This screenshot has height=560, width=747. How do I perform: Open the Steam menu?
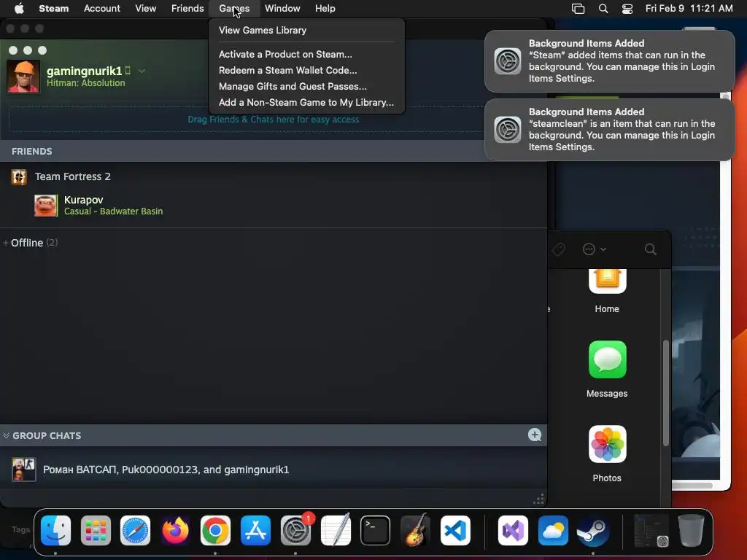click(54, 8)
